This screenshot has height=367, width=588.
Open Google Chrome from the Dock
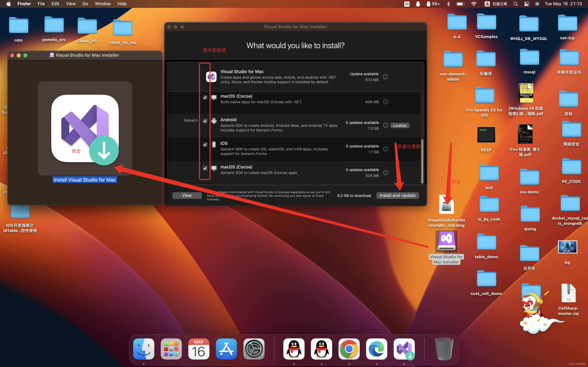[x=349, y=349]
